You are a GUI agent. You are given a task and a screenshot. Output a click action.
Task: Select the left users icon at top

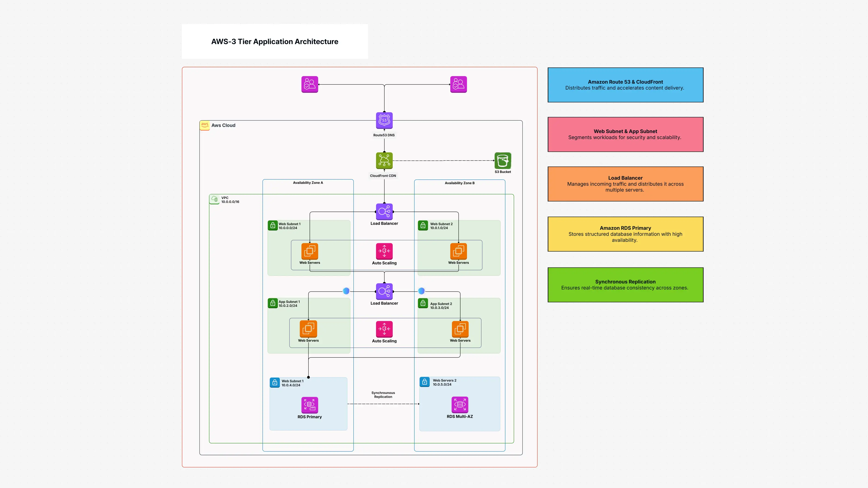309,84
